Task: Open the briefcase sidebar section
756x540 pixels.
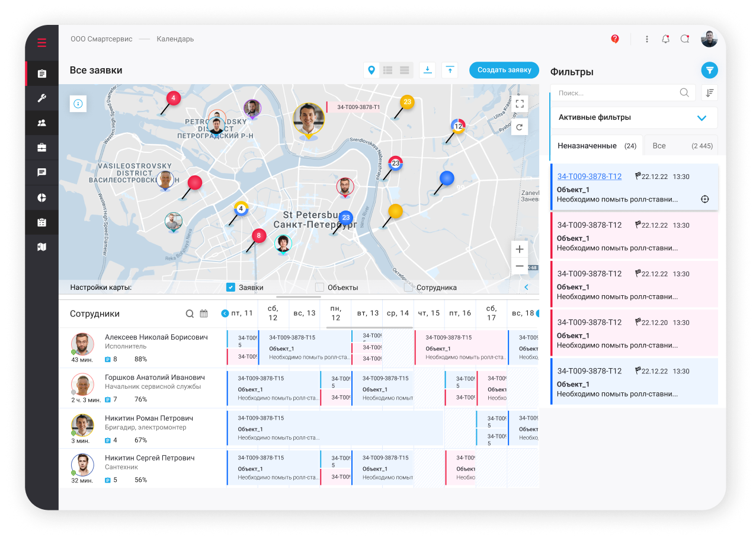Action: coord(41,148)
